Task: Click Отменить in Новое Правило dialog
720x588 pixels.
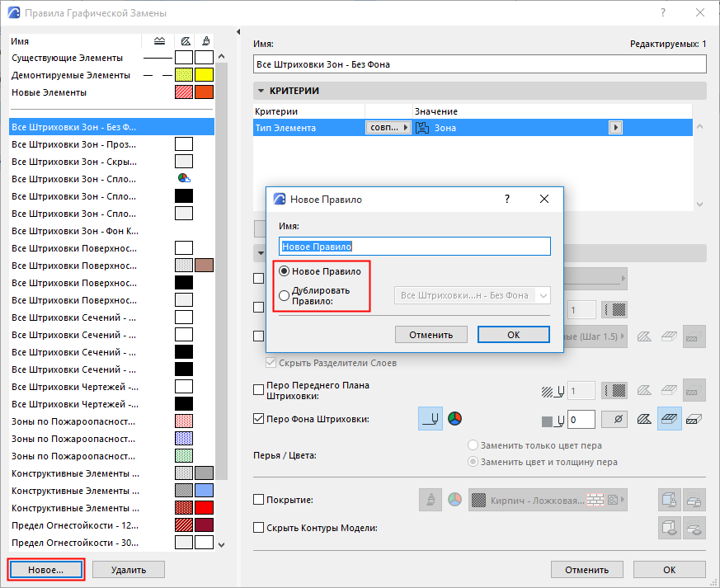Action: click(431, 335)
